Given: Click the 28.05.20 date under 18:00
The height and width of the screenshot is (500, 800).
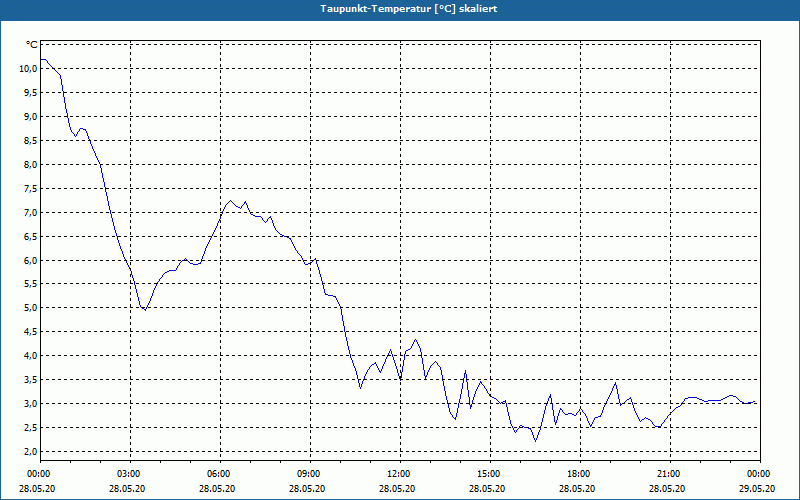Looking at the screenshot, I should (577, 488).
